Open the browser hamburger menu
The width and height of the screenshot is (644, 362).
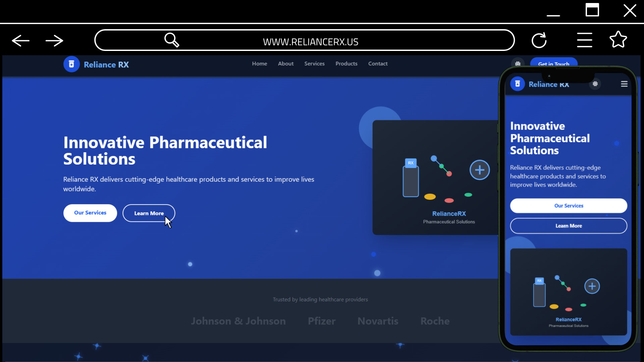(x=584, y=40)
